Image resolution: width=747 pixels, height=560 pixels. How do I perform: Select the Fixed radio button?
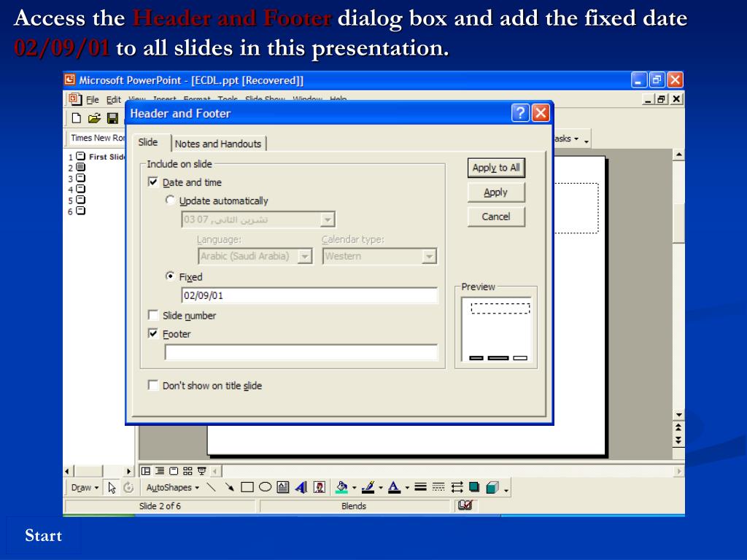pos(170,276)
